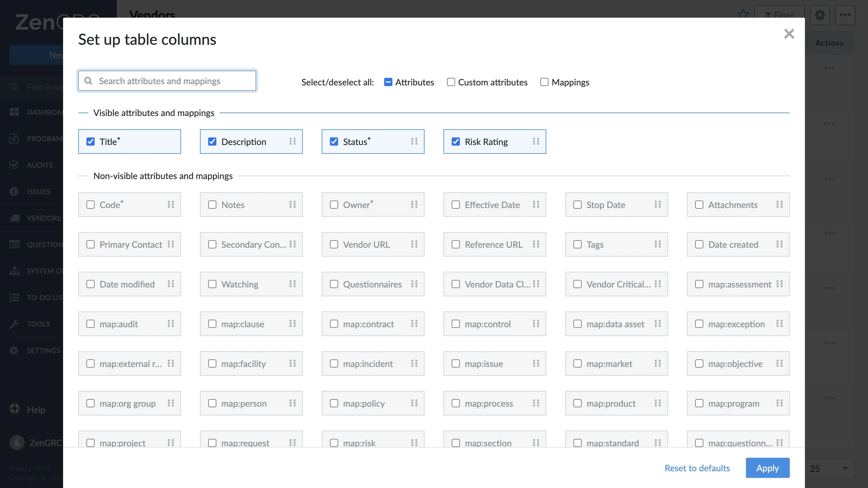Grab the drag handle on Effective Date tile

point(536,204)
